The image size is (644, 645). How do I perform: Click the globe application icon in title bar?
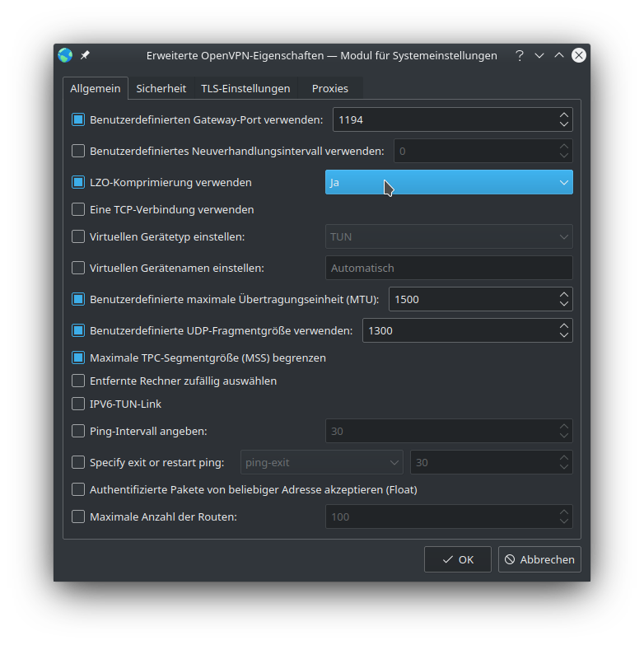[65, 55]
